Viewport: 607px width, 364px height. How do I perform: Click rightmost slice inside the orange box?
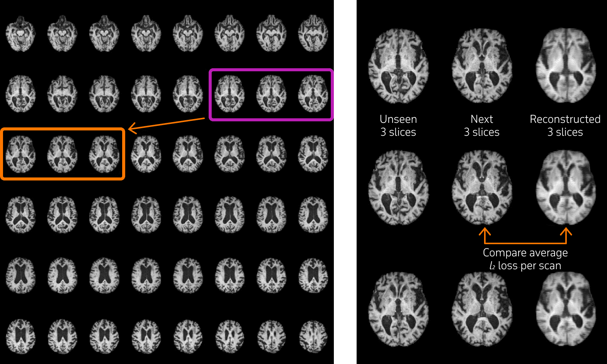(x=104, y=155)
